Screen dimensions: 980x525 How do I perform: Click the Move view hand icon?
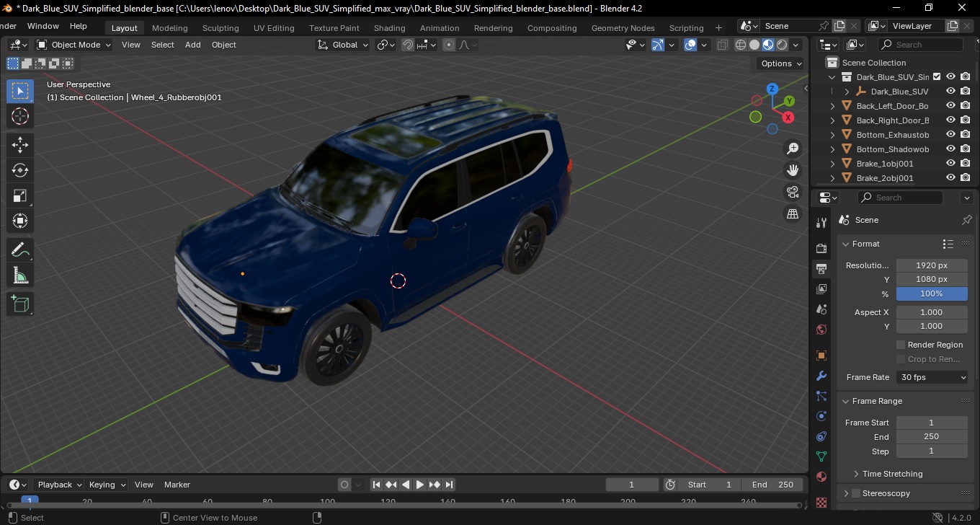tap(793, 170)
